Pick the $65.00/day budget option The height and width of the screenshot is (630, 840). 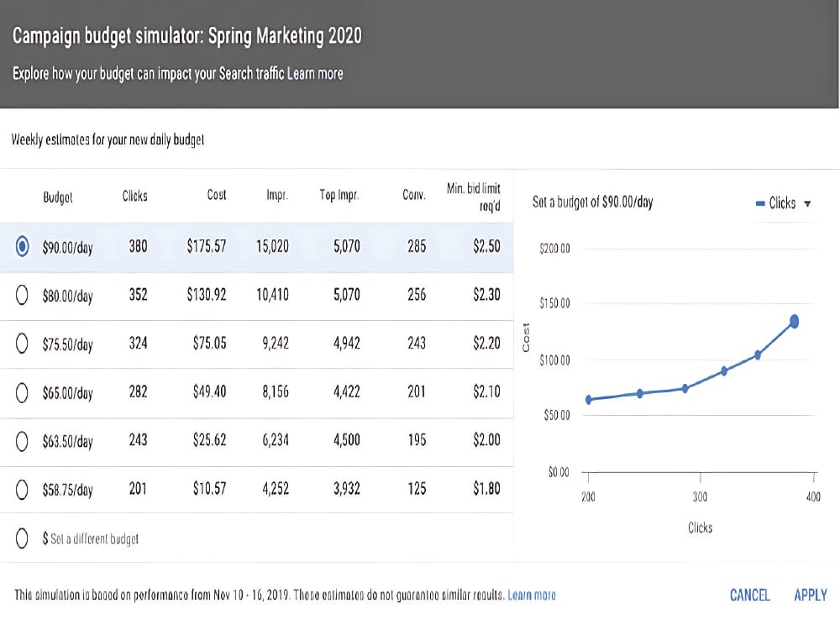pyautogui.click(x=22, y=392)
